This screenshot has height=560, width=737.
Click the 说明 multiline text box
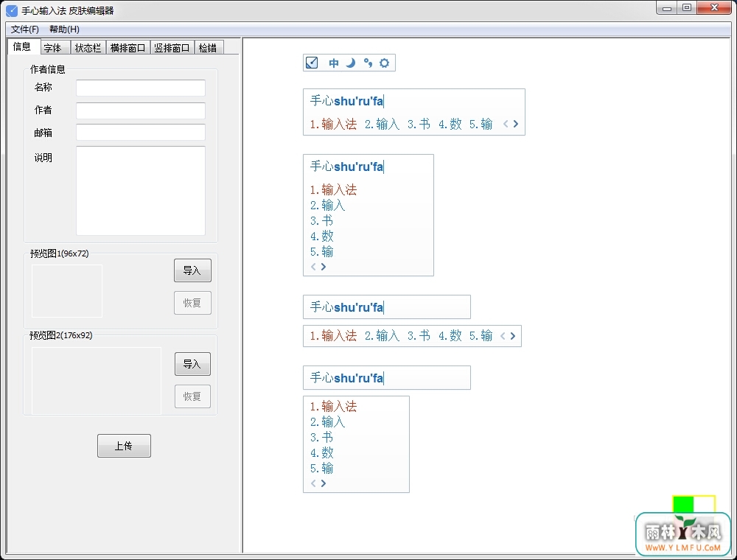point(141,190)
